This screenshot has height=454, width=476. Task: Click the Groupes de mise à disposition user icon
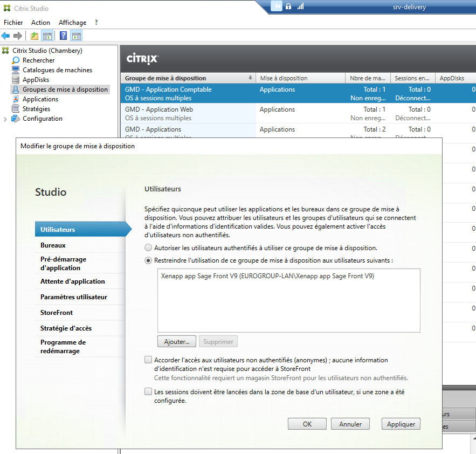[16, 90]
